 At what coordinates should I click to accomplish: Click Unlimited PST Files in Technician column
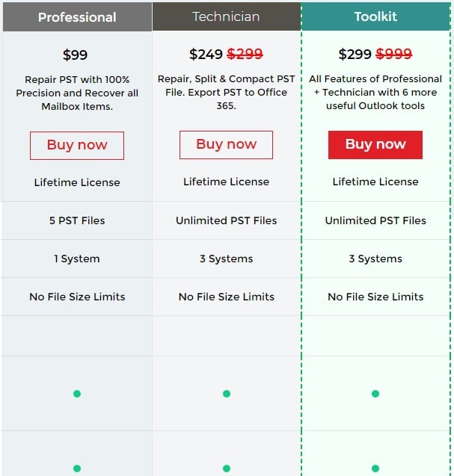(227, 220)
